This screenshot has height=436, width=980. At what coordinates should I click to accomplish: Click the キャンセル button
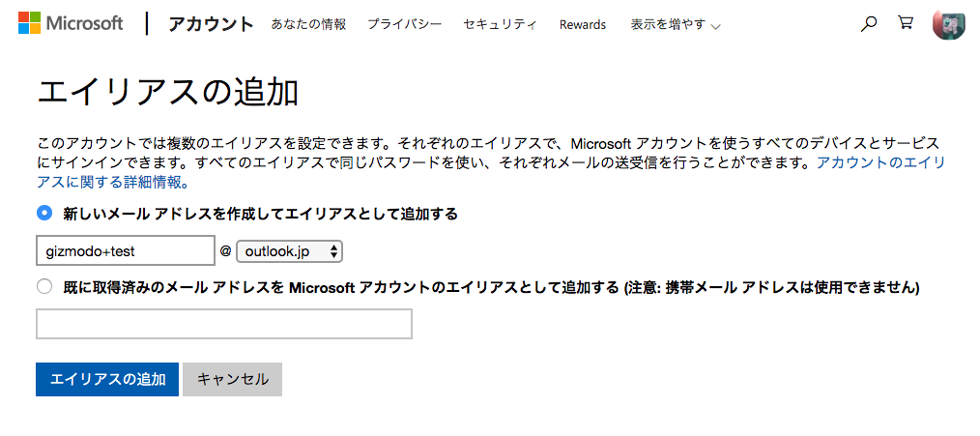(x=233, y=379)
